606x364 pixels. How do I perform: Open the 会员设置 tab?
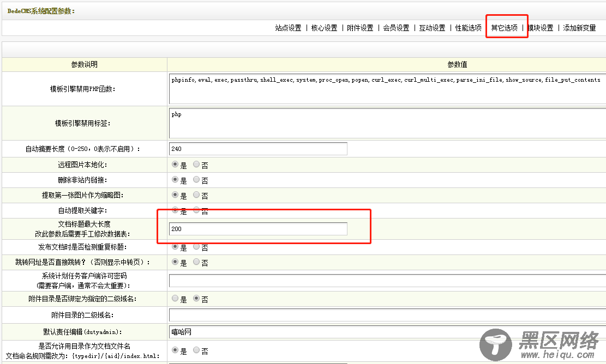pos(396,28)
